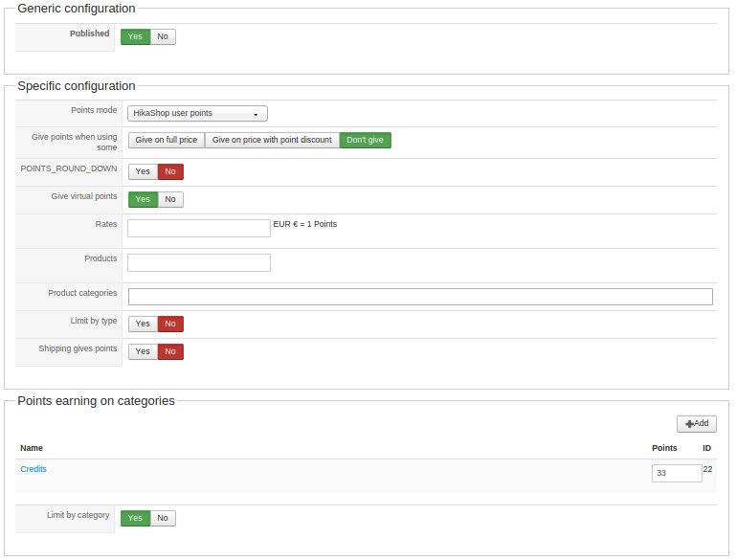Edit the Points field for Credits
737x560 pixels.
click(x=677, y=473)
